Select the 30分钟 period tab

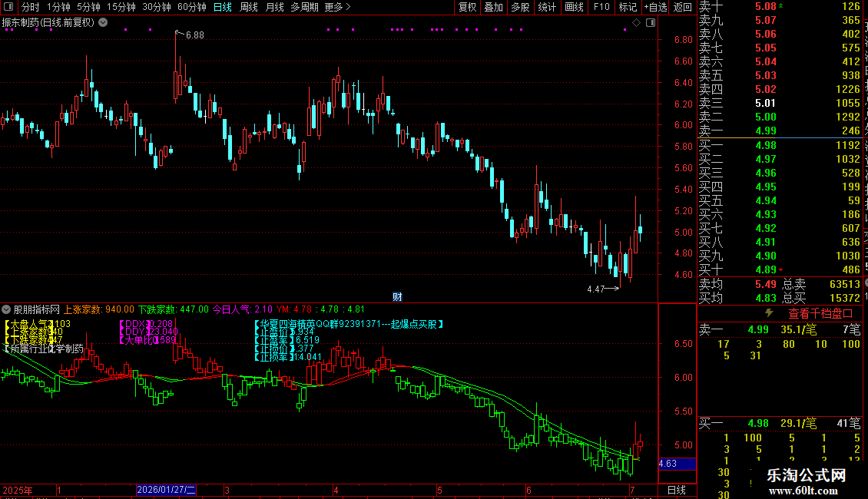click(156, 7)
